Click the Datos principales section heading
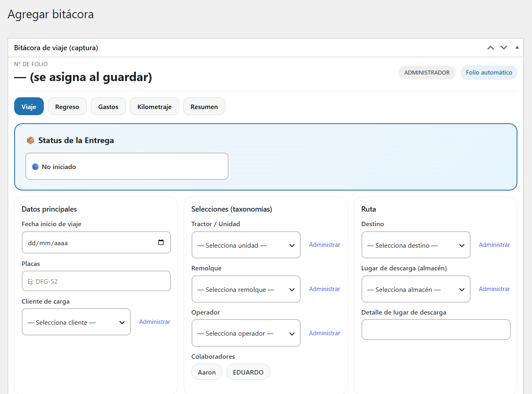 pyautogui.click(x=49, y=209)
